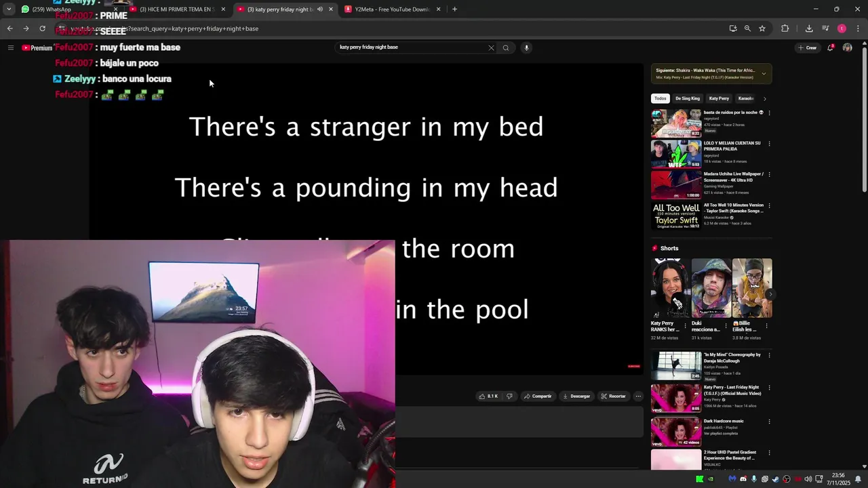Reload the page using the refresh icon
This screenshot has width=868, height=488.
tap(42, 28)
